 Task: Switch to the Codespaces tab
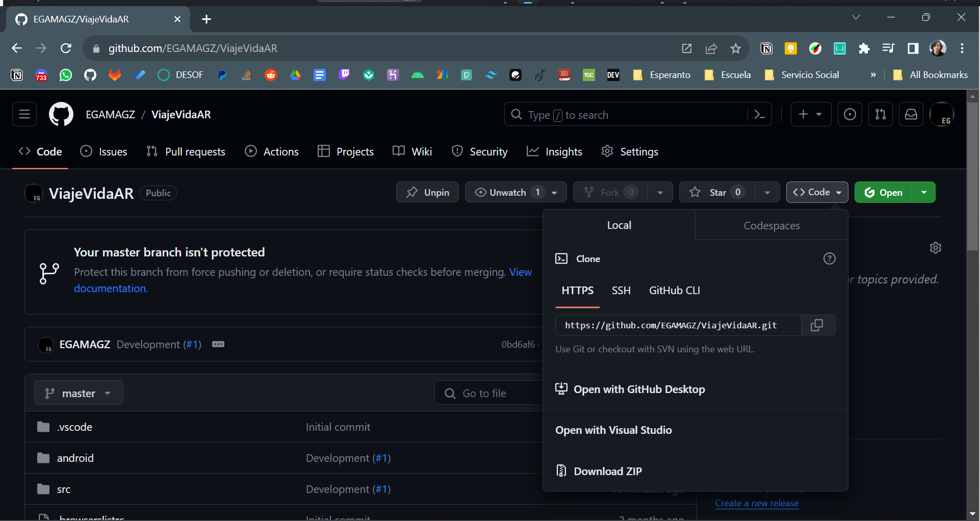[x=771, y=225]
